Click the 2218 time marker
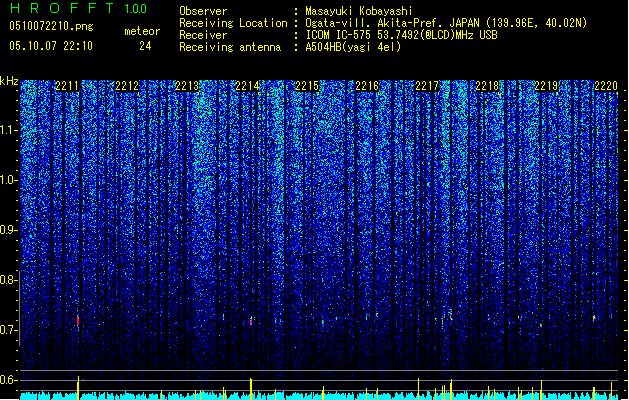 coord(487,86)
